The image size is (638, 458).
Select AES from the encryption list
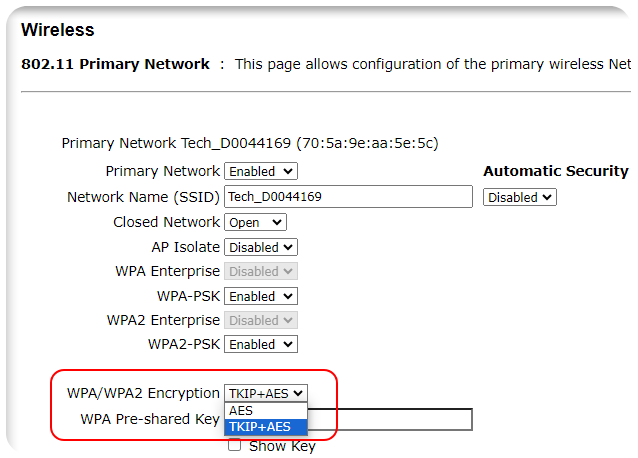pos(266,411)
